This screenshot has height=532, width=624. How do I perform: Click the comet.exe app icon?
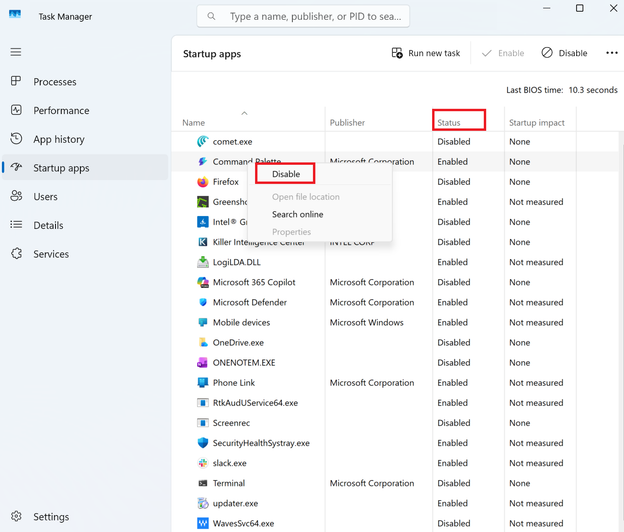203,141
